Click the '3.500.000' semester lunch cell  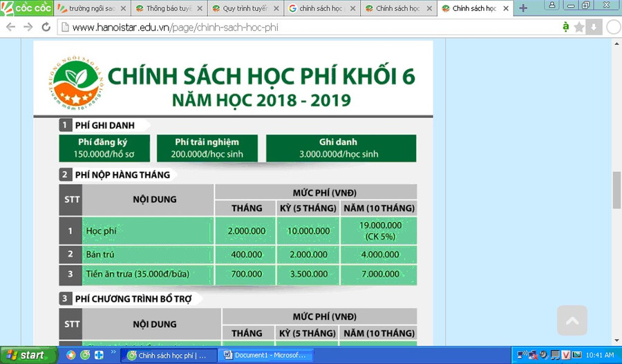coord(308,274)
